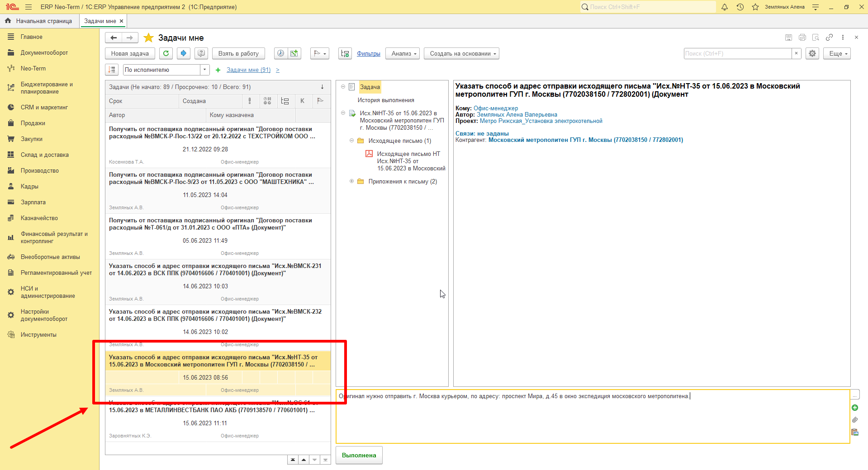Open the Задачи мне (91) link
868x470 pixels.
point(248,70)
